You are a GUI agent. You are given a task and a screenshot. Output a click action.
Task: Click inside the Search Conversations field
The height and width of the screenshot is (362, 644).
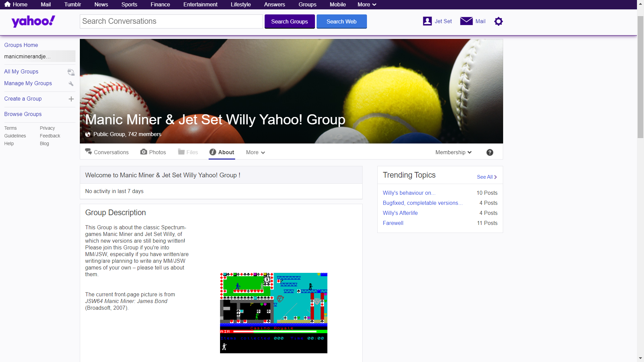171,21
